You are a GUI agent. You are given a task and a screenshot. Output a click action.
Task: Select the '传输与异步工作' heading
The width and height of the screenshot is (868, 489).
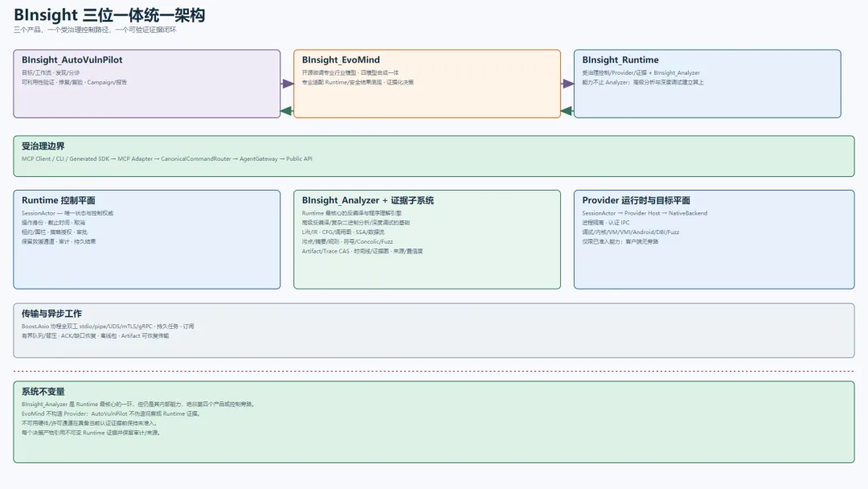click(51, 314)
